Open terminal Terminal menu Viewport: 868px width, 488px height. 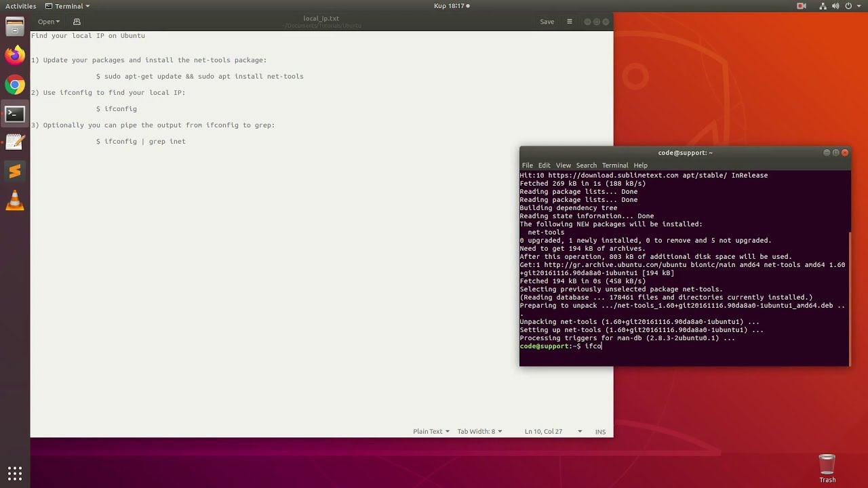click(615, 165)
